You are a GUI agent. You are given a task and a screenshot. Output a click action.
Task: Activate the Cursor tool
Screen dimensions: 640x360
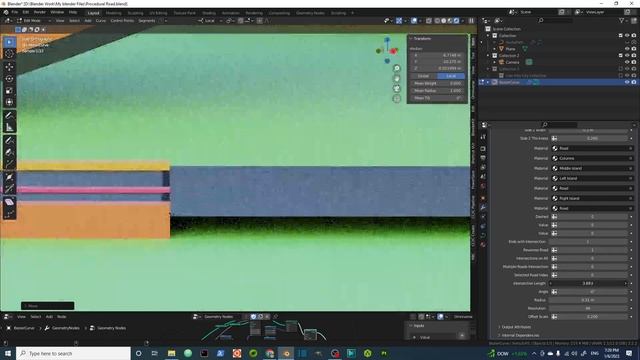coord(9,53)
